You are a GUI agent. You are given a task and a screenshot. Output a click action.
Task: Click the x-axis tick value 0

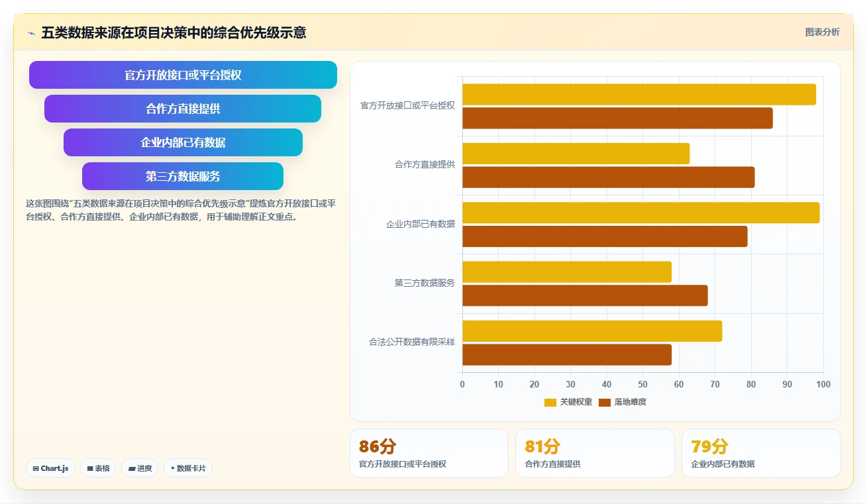[x=462, y=385]
